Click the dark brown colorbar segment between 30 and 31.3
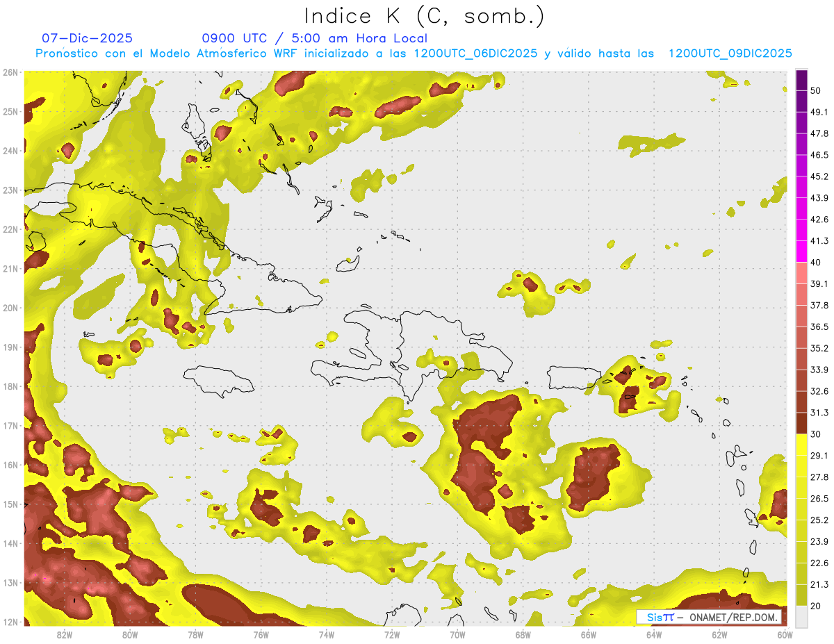The width and height of the screenshot is (834, 644). pyautogui.click(x=801, y=423)
